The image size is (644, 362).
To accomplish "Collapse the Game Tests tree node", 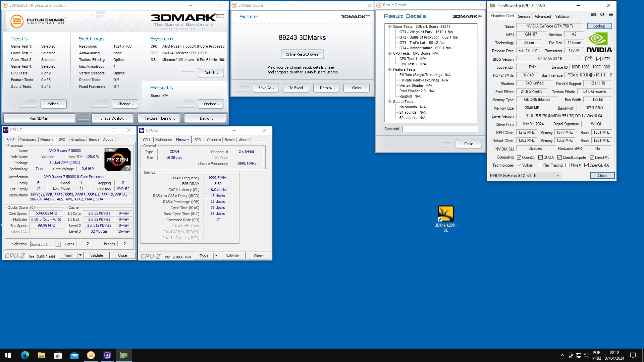I will (x=389, y=26).
